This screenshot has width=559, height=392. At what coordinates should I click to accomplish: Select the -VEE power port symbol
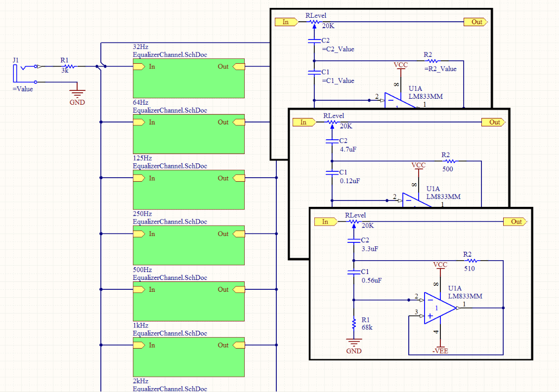pyautogui.click(x=440, y=350)
